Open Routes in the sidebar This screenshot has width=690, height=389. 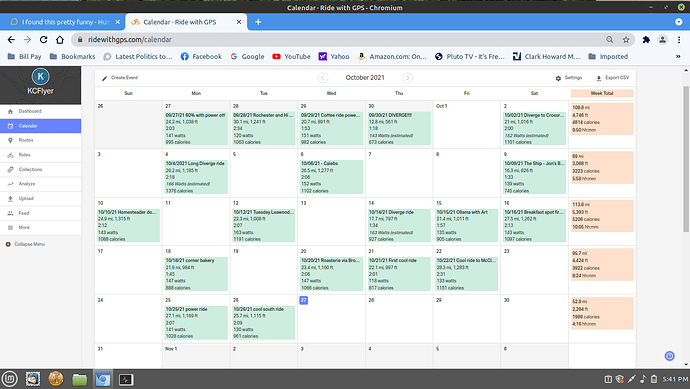click(x=40, y=140)
